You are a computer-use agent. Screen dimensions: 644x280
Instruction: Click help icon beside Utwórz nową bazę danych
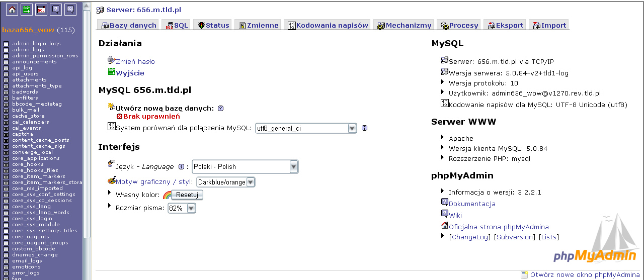[220, 108]
